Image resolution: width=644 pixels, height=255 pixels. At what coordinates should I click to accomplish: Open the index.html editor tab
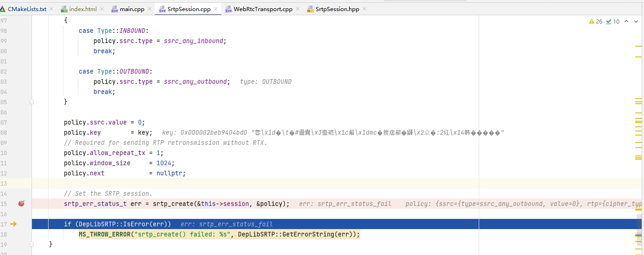tap(83, 9)
